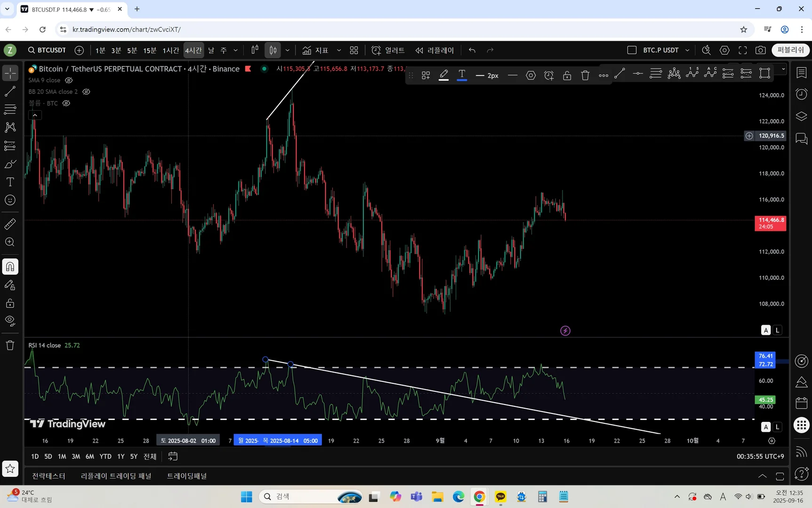Screen dimensions: 812x508
Task: Toggle visibility of BB 20 SMA indicator
Action: click(x=86, y=92)
